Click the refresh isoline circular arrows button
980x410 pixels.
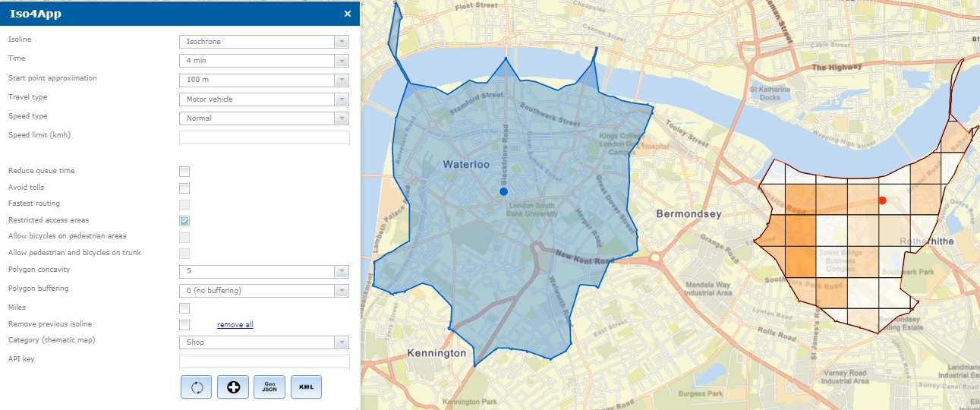[197, 387]
